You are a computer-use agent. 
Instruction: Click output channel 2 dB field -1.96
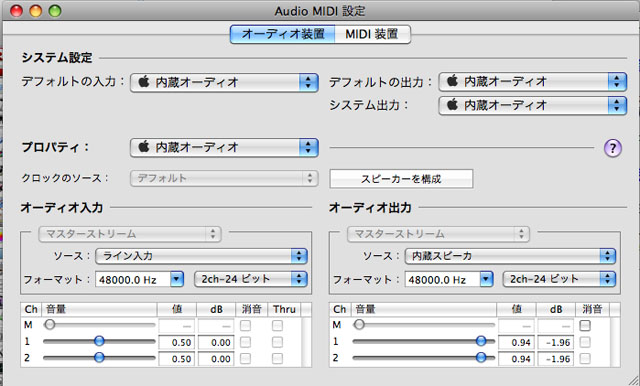[556, 359]
